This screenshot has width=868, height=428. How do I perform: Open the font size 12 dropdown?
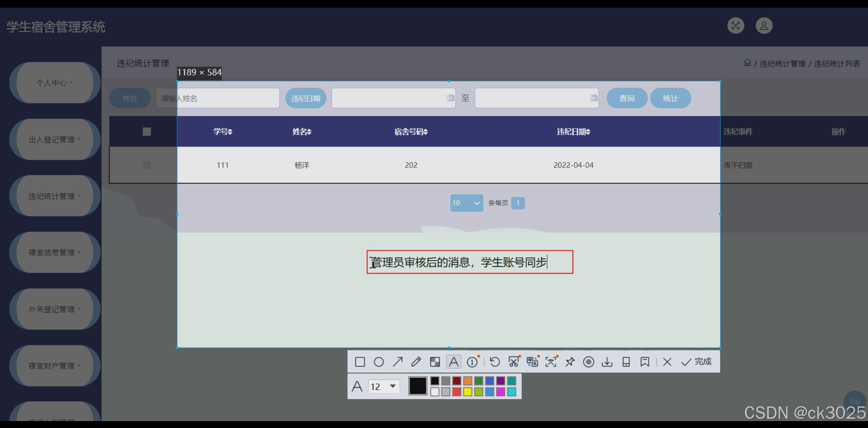point(384,386)
